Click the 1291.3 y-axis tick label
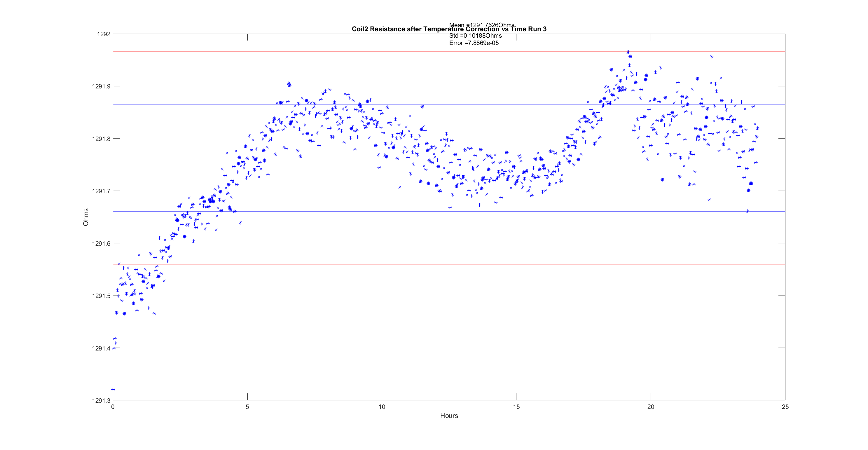Image resolution: width=868 pixels, height=450 pixels. (x=101, y=400)
